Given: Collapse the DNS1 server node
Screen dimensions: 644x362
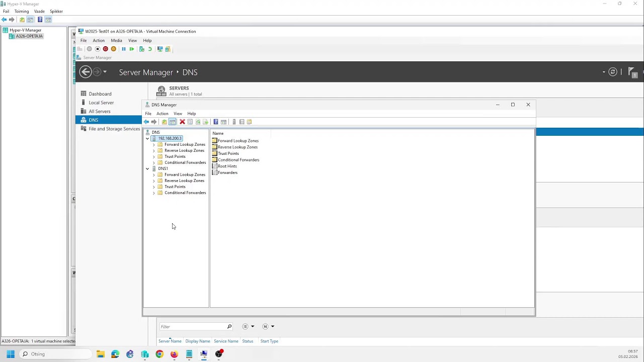Looking at the screenshot, I should click(147, 168).
